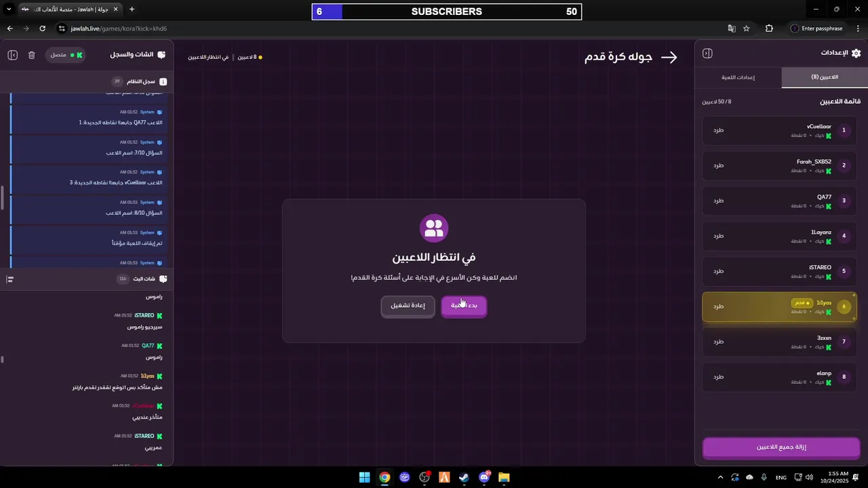Click the players group icon in waiting card
The image size is (868, 488).
click(x=434, y=228)
